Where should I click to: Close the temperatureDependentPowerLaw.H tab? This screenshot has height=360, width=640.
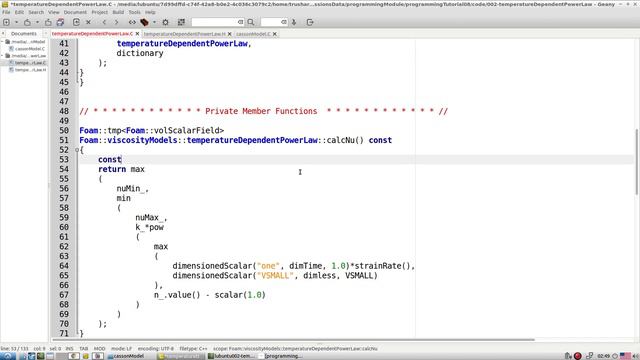(x=229, y=34)
